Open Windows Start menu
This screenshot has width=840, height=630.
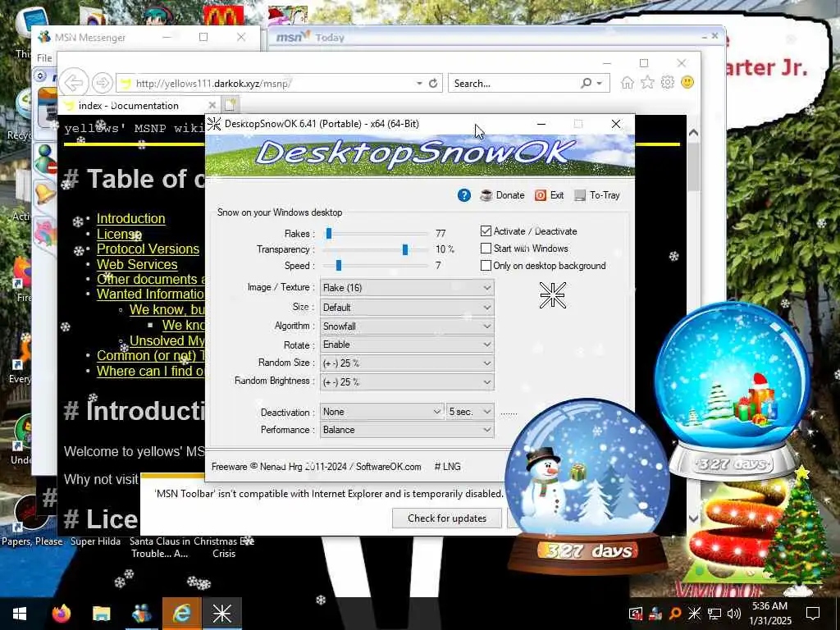click(x=20, y=614)
